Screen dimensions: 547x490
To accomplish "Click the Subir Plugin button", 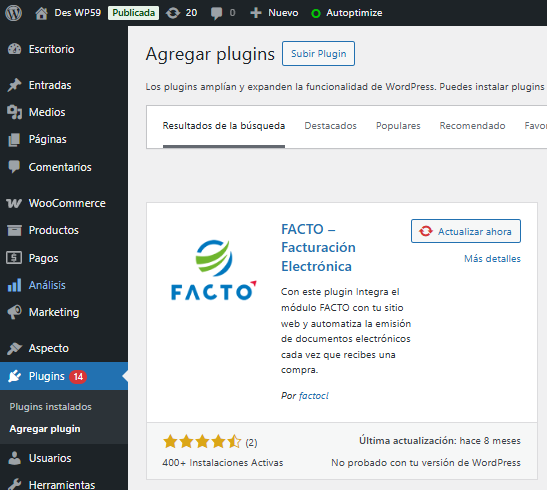I will pyautogui.click(x=319, y=54).
